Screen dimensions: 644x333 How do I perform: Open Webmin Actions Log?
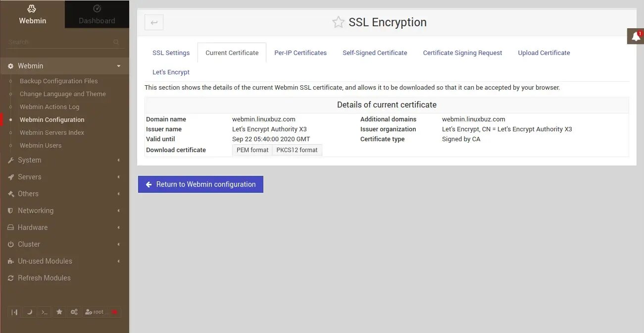[x=50, y=107]
